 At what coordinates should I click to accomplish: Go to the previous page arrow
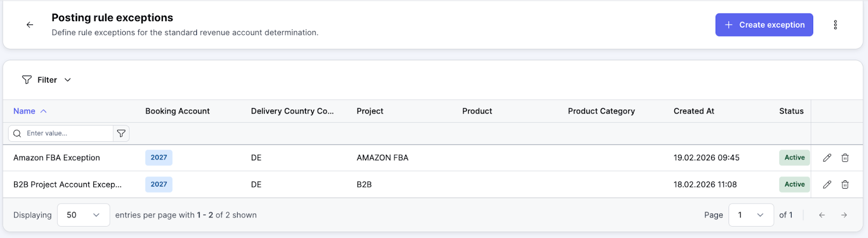coord(822,215)
